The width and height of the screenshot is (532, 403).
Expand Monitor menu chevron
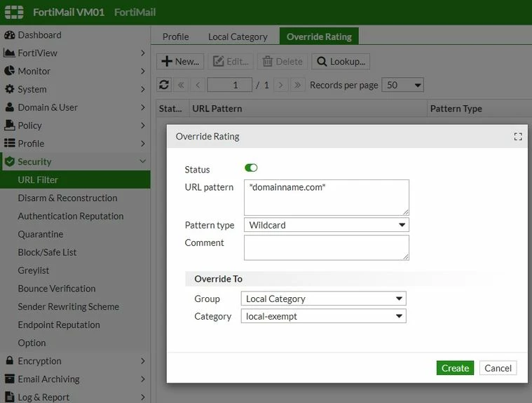143,71
